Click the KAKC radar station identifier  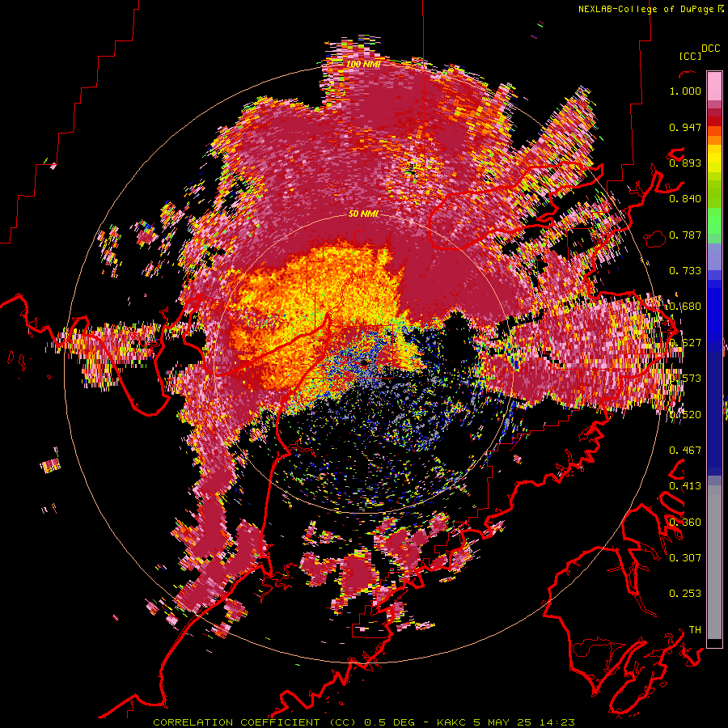(x=451, y=722)
